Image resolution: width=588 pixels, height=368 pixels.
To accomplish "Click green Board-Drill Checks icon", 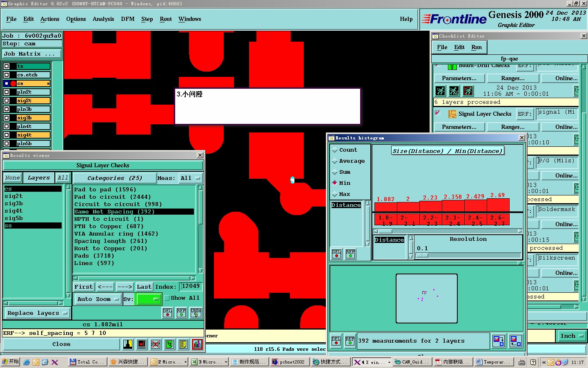I will (x=452, y=67).
